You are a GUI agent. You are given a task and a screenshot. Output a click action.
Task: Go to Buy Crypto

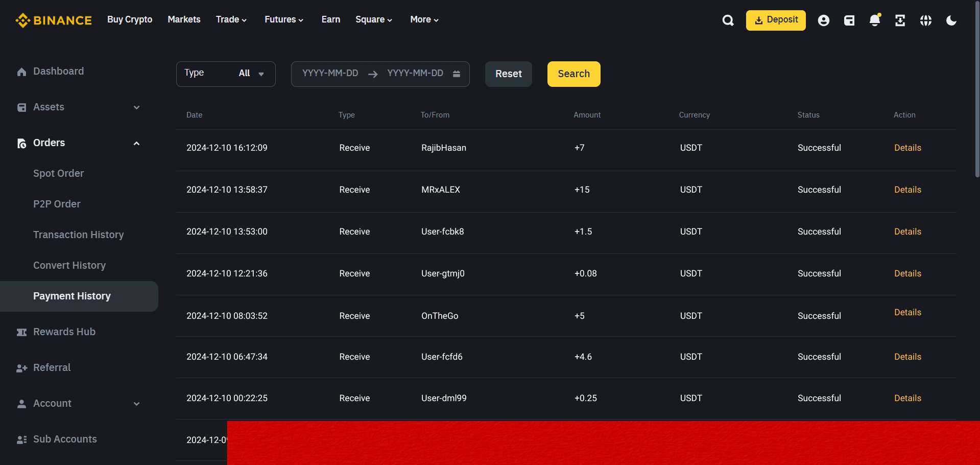click(130, 19)
